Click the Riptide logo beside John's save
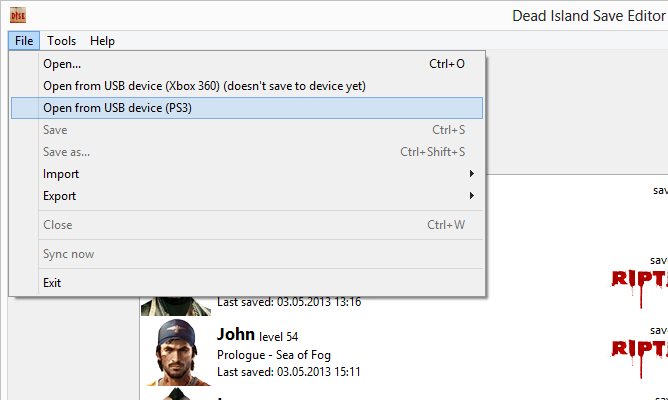The image size is (668, 400). 639,348
